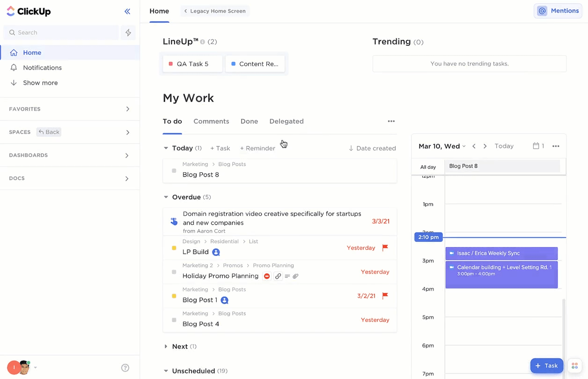Click the Back button beside Spaces
This screenshot has width=588, height=379.
coord(49,132)
